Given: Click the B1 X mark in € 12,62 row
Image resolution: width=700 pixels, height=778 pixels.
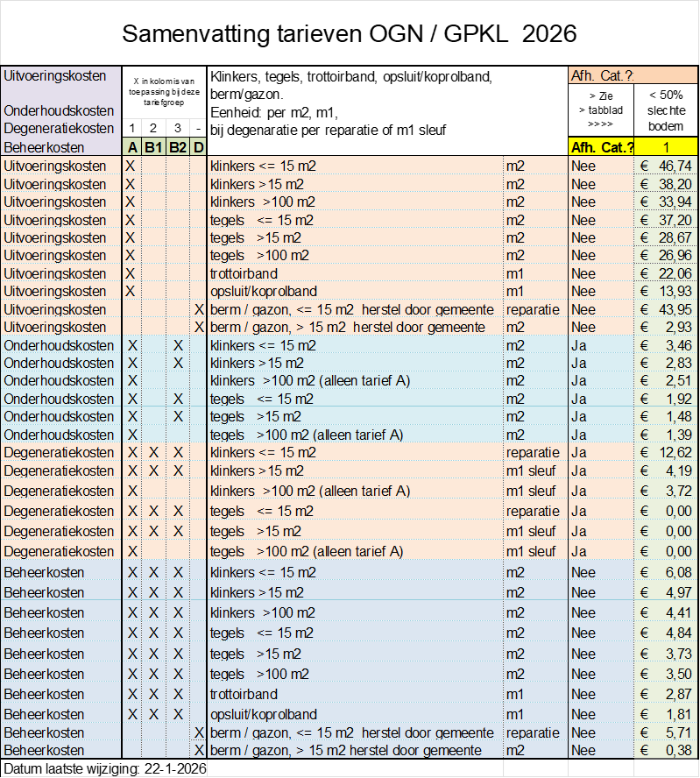Looking at the screenshot, I should click(153, 452).
